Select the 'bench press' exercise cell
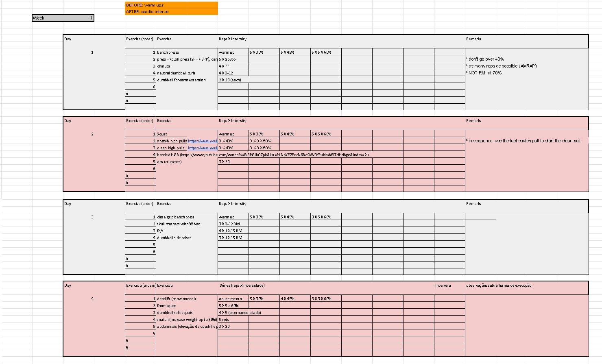 pos(187,52)
